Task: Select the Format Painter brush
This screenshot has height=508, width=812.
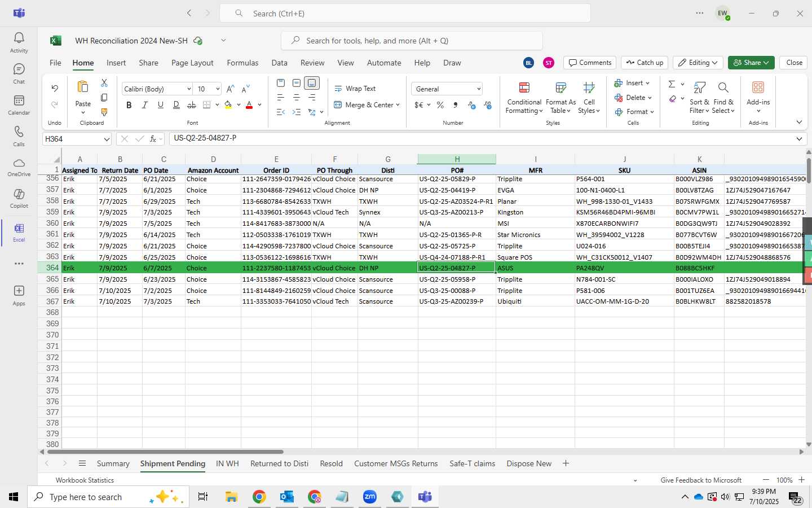Action: [104, 112]
